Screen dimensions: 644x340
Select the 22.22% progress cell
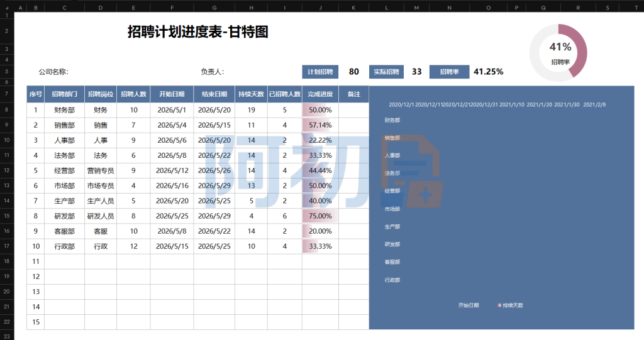tap(320, 140)
